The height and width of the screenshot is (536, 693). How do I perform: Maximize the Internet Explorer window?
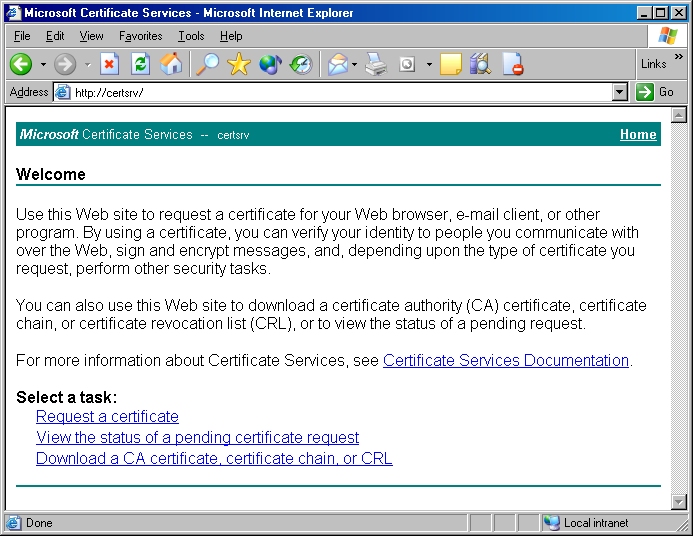(661, 13)
